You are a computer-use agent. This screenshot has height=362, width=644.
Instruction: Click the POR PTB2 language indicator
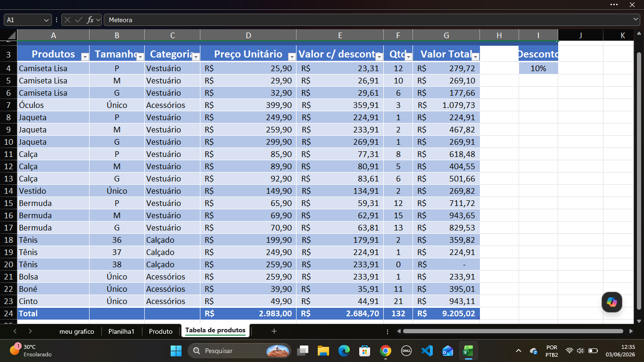tap(552, 351)
